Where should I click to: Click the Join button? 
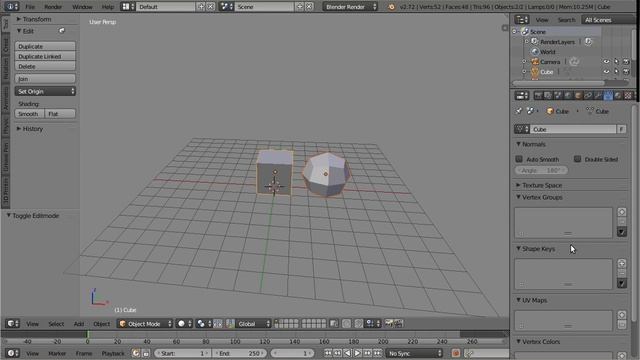45,79
